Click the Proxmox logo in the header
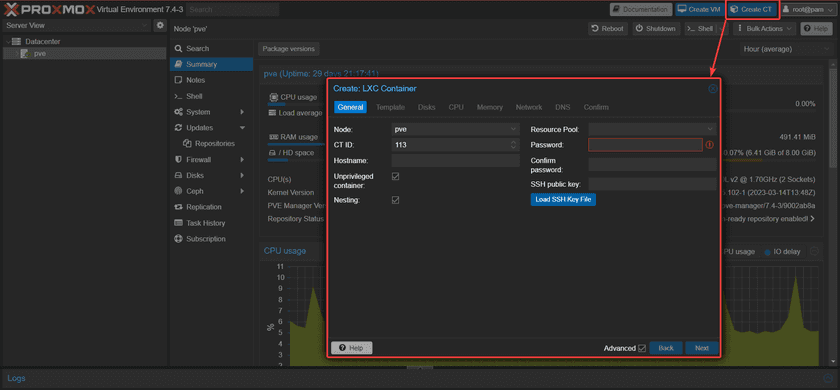840x390 pixels. click(x=49, y=9)
